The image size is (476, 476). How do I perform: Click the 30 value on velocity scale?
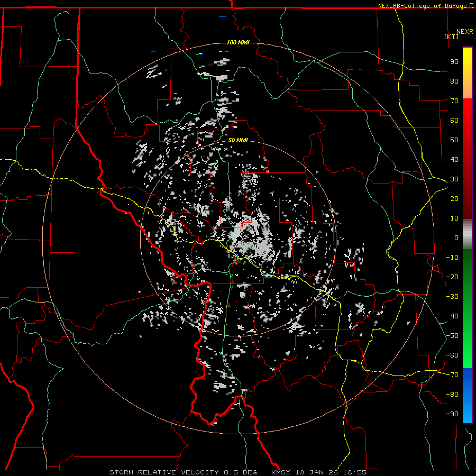[x=454, y=179]
